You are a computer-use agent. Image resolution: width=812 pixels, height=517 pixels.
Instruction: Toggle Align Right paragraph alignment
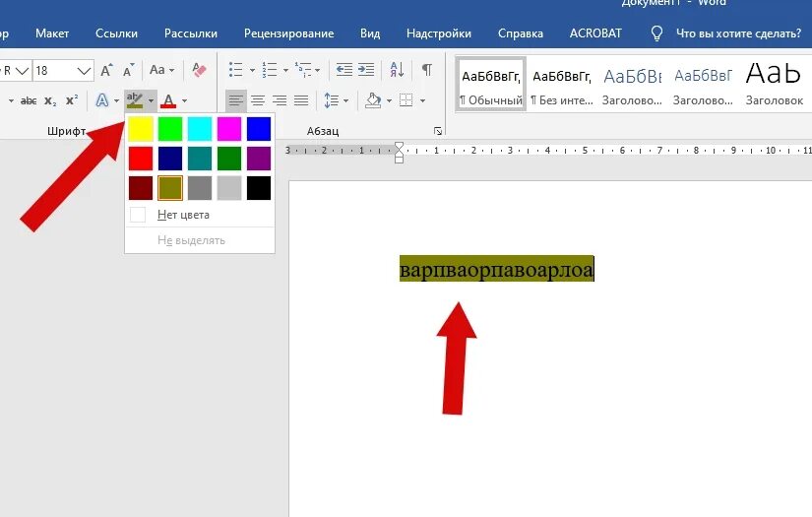tap(280, 100)
